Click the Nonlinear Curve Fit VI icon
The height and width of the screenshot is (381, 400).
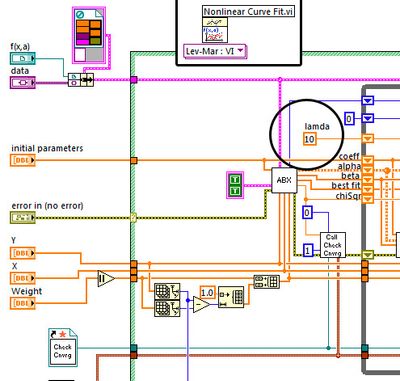point(215,30)
